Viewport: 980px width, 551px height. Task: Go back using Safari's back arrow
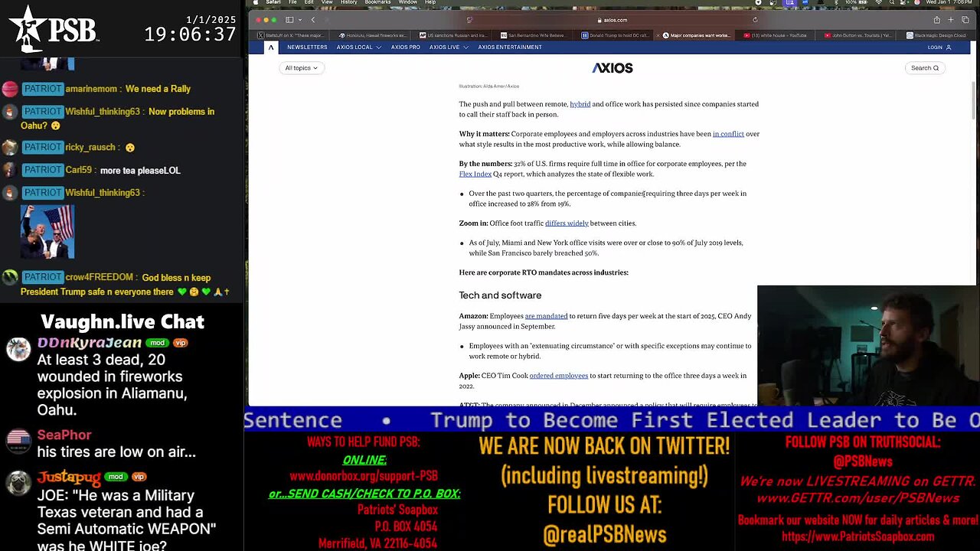click(313, 20)
